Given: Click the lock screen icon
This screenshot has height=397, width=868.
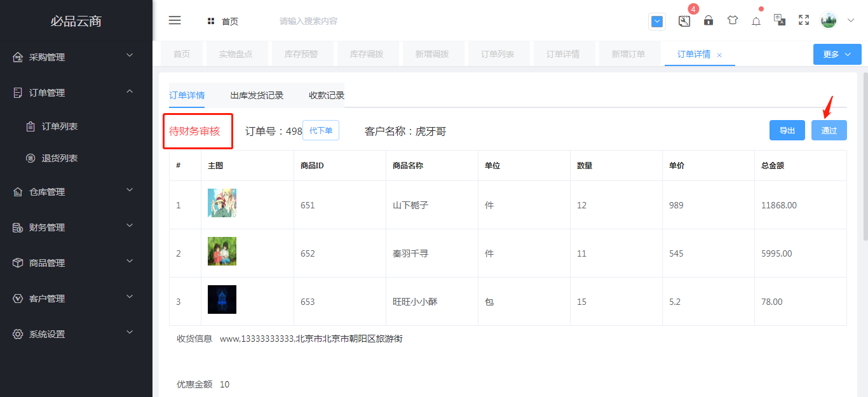Looking at the screenshot, I should click(709, 20).
